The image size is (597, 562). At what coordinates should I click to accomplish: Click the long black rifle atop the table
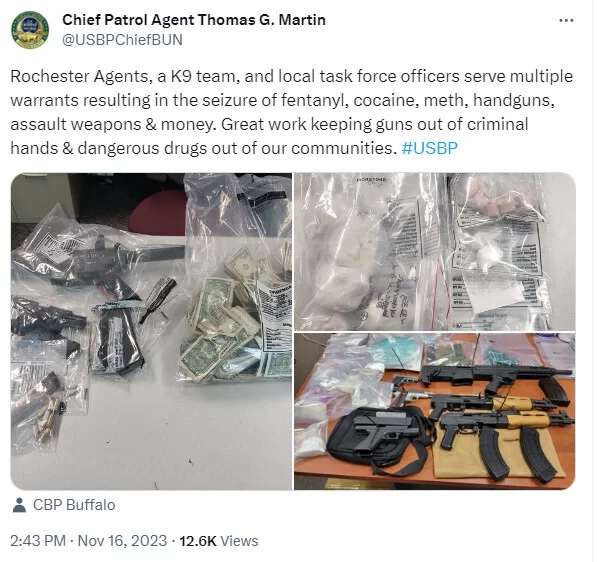pyautogui.click(x=495, y=375)
